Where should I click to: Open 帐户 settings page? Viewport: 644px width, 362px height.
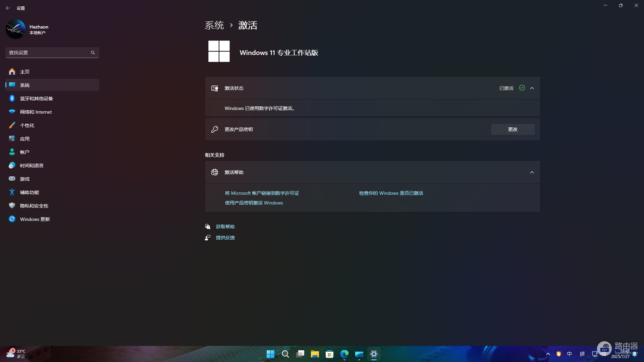52,152
